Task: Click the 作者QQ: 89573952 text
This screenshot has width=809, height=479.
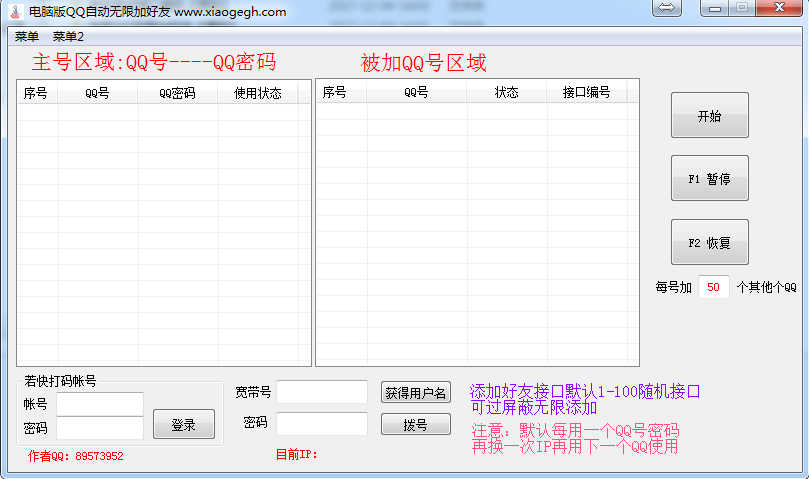Action: tap(76, 456)
